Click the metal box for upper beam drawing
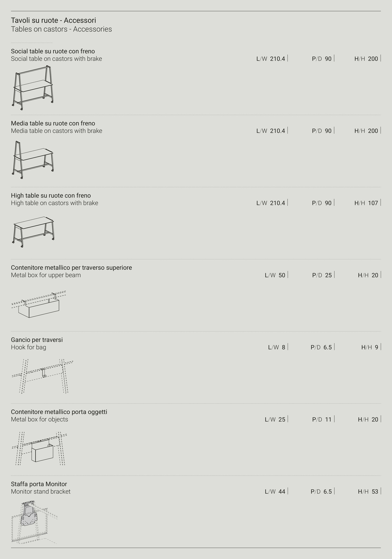 point(39,304)
